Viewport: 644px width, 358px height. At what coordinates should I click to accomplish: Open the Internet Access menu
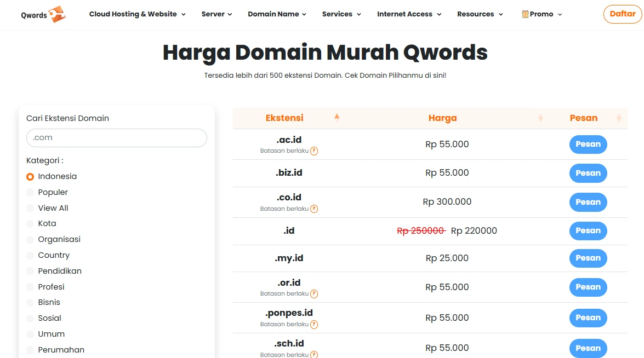tap(409, 14)
